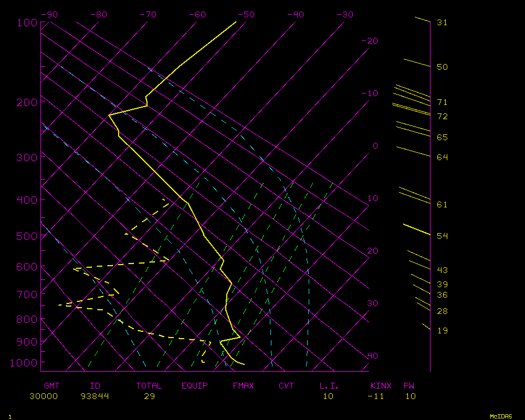
Task: Select the 1000 pressure level label
Action: (24, 363)
